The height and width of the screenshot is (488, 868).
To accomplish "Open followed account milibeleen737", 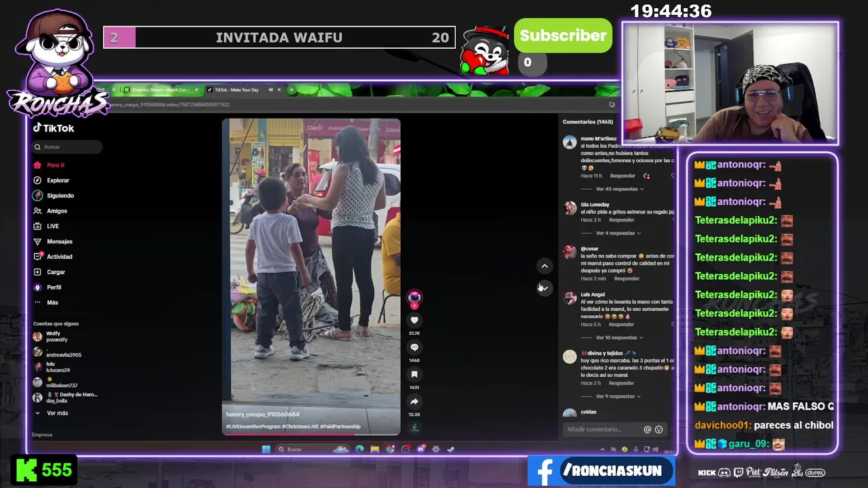I will click(x=56, y=383).
